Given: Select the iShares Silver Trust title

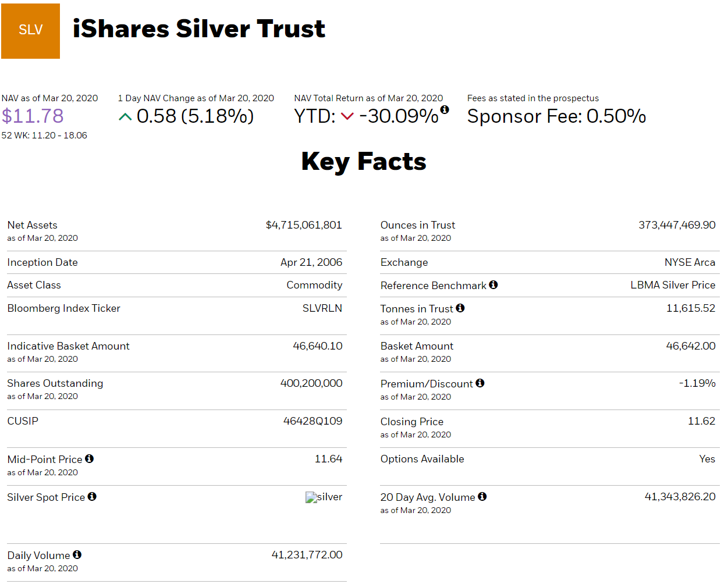Looking at the screenshot, I should (199, 29).
